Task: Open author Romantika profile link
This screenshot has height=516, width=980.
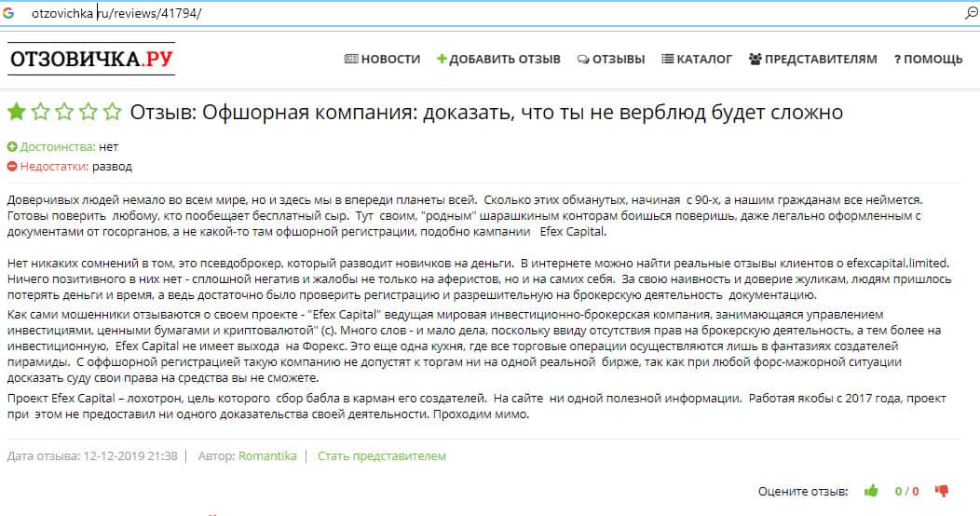Action: click(267, 456)
